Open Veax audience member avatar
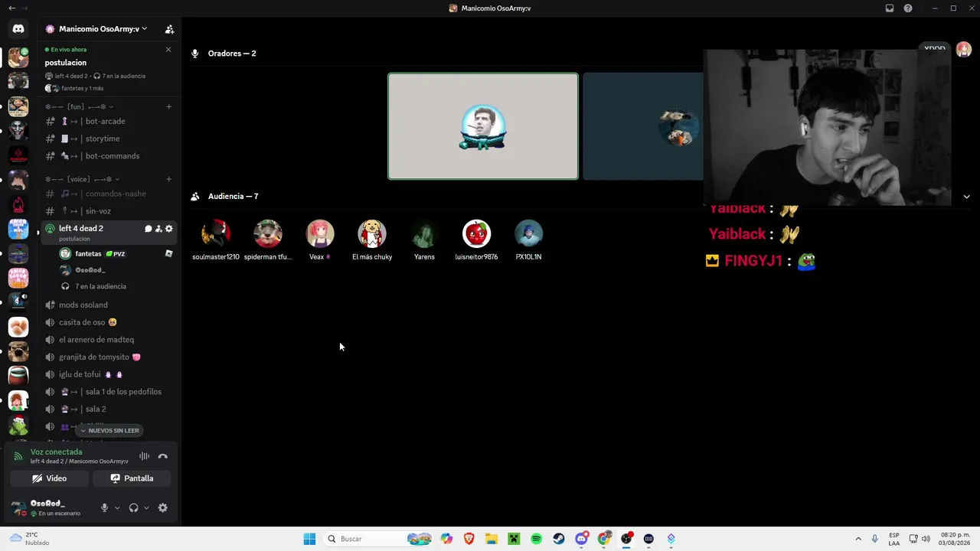This screenshot has height=551, width=980. click(x=320, y=233)
